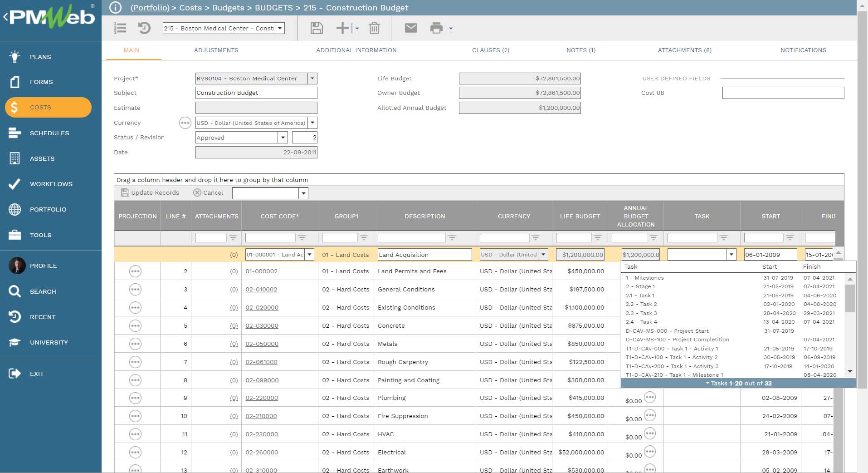Viewport: 868px width, 473px height.
Task: Click allocation ellipsis in the Plumbing row
Action: (650, 397)
